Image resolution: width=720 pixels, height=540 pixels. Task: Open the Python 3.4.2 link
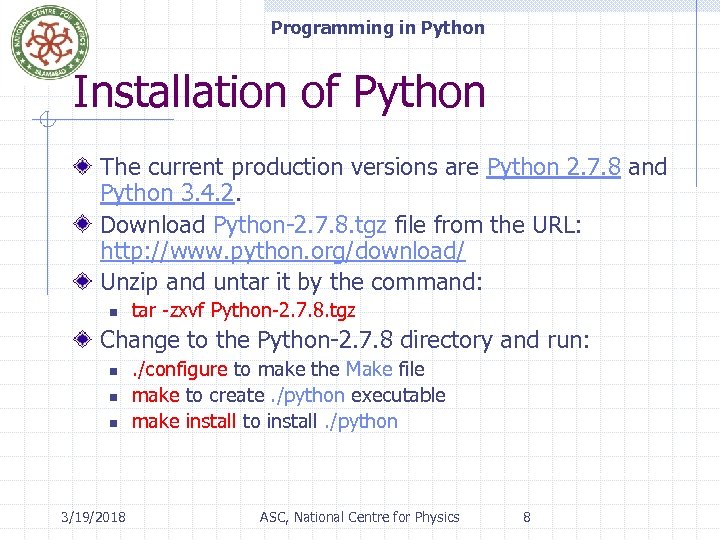(167, 193)
